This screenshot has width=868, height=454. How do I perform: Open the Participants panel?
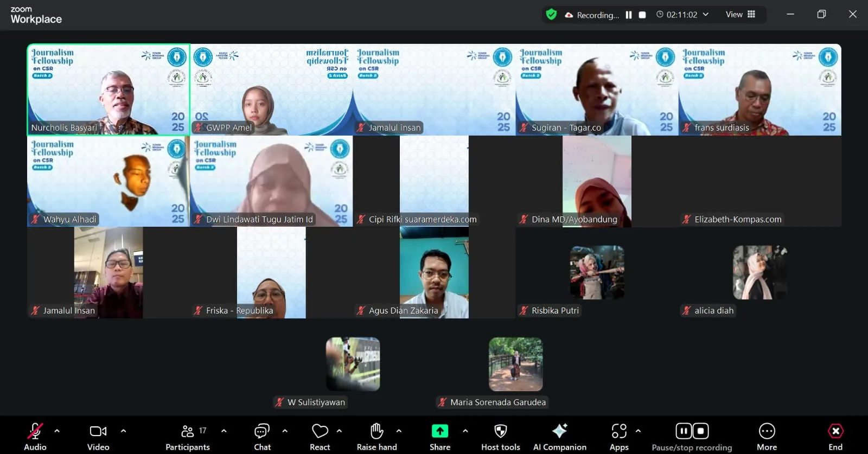[x=188, y=437]
